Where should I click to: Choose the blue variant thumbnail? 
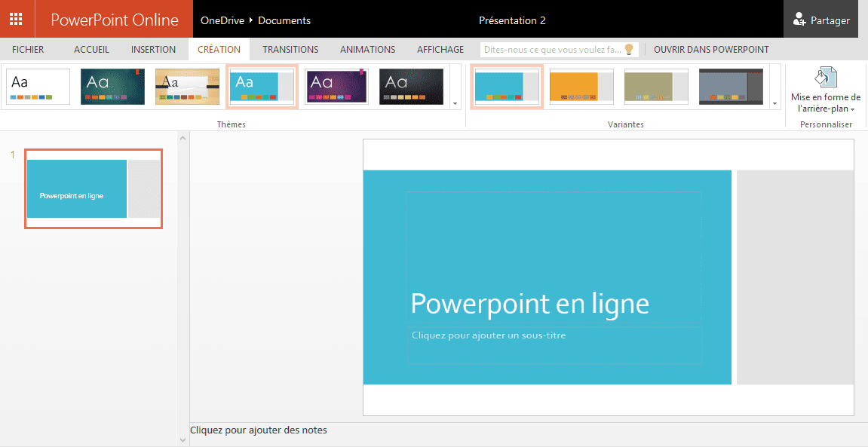(507, 87)
